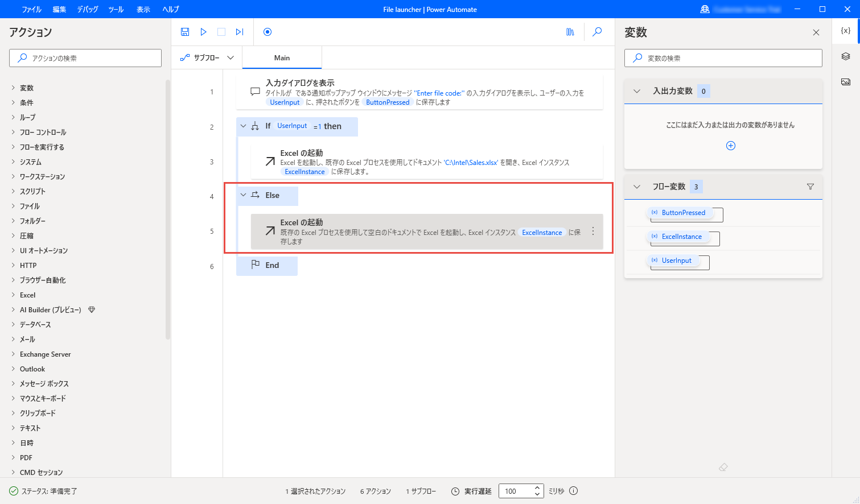860x504 pixels.
Task: Add an input/output variable with plus icon
Action: coord(731,146)
